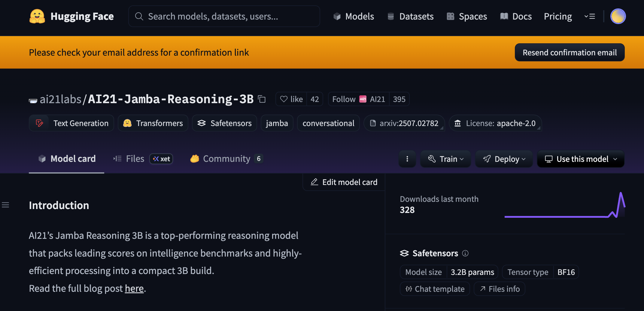Click Resend confirmation email button
This screenshot has width=644, height=311.
click(570, 52)
